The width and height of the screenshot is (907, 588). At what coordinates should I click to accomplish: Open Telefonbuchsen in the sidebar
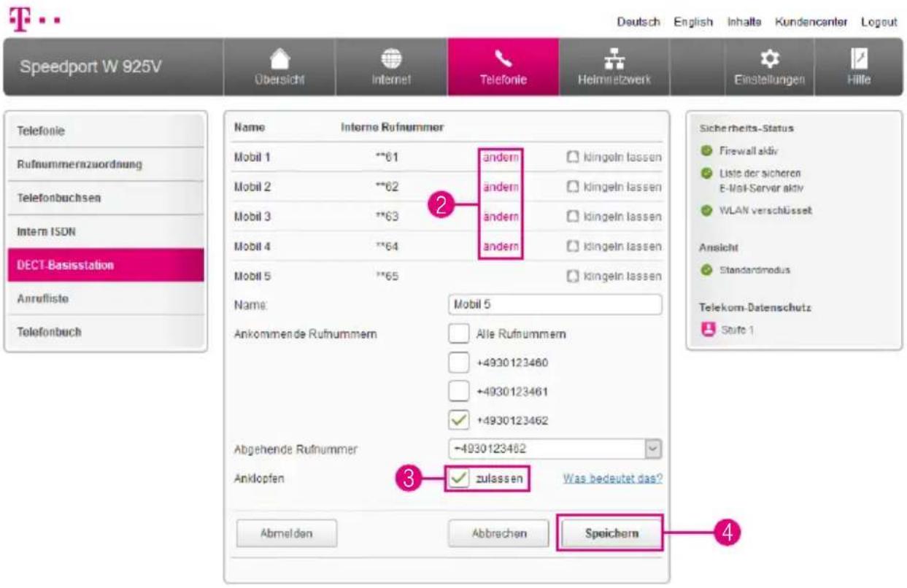point(106,198)
